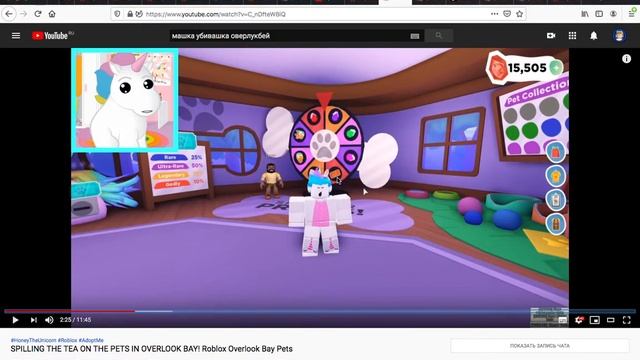Open the YouTube guide hamburger menu
640x360 pixels.
click(16, 36)
